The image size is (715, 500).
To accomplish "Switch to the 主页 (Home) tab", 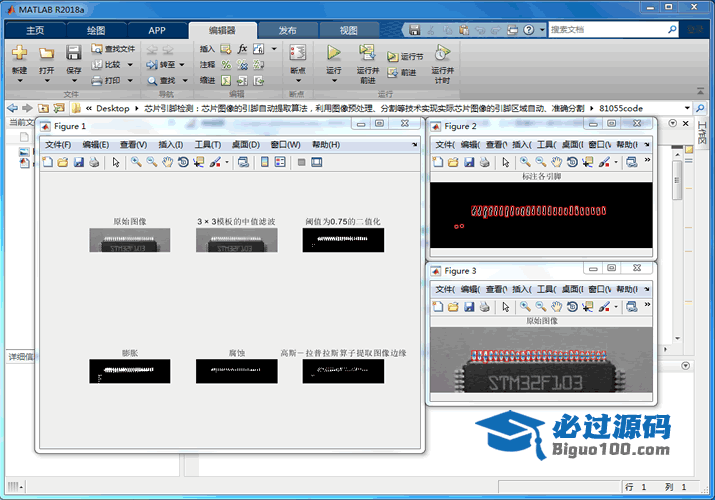I will click(35, 31).
